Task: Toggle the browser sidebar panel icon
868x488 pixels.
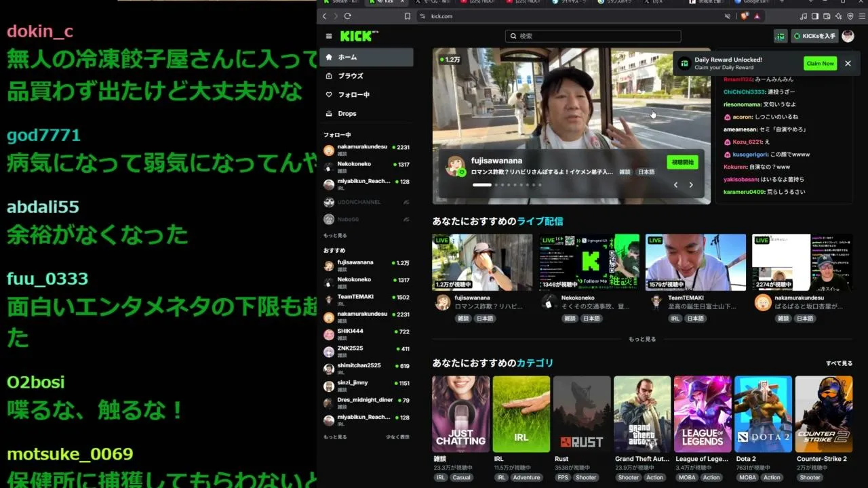Action: (x=815, y=16)
